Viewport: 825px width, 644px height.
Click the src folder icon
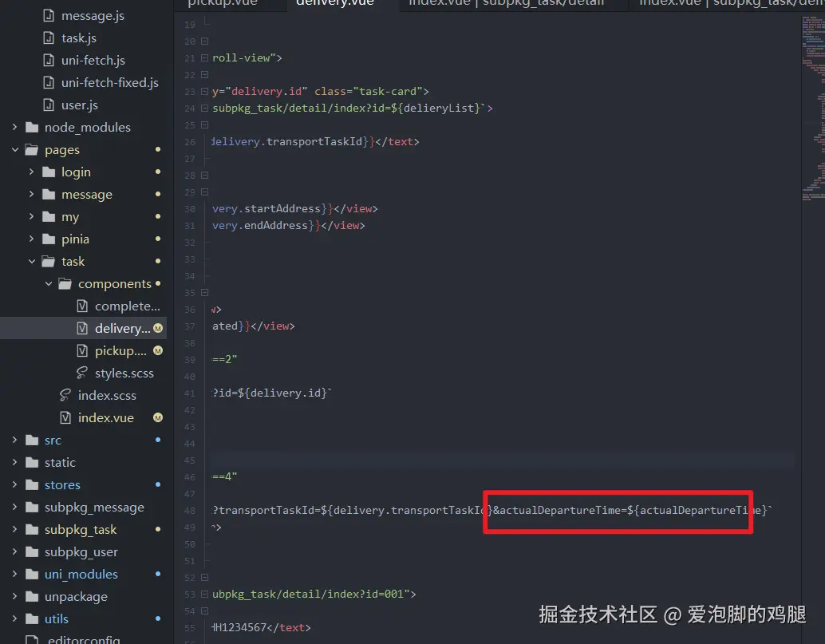pos(32,440)
